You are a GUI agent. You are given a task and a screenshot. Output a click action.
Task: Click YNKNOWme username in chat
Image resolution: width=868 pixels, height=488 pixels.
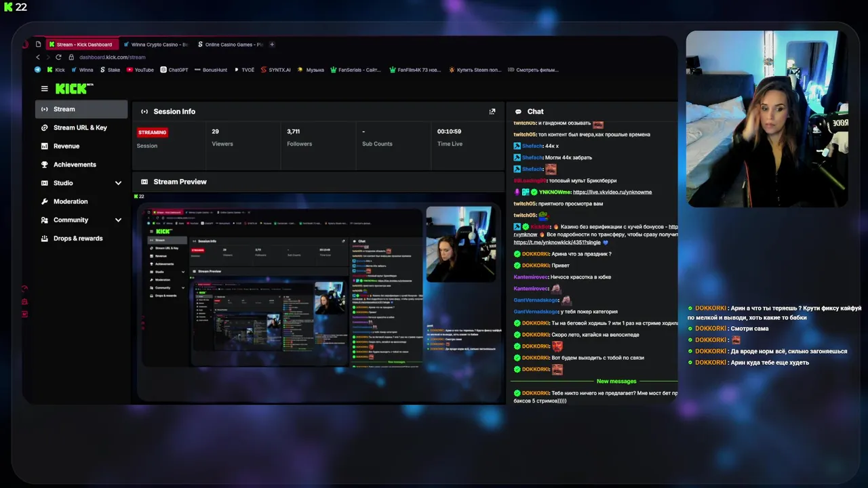tap(554, 192)
